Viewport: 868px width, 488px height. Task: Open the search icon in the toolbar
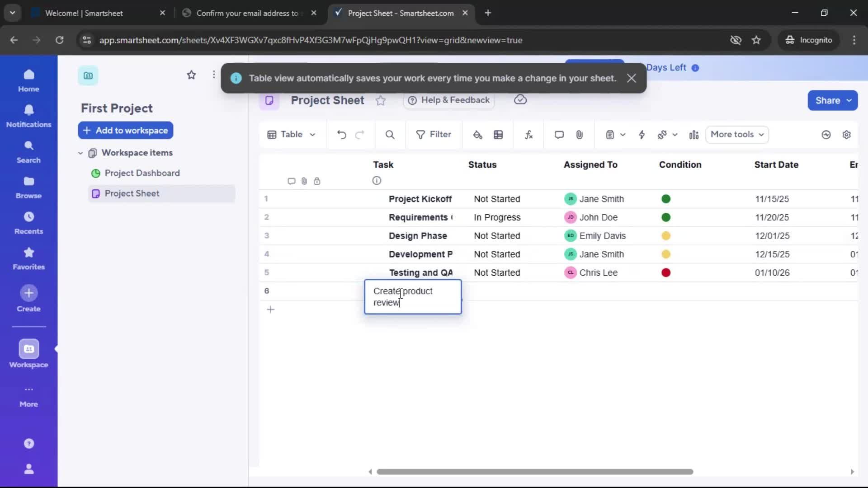click(x=390, y=135)
